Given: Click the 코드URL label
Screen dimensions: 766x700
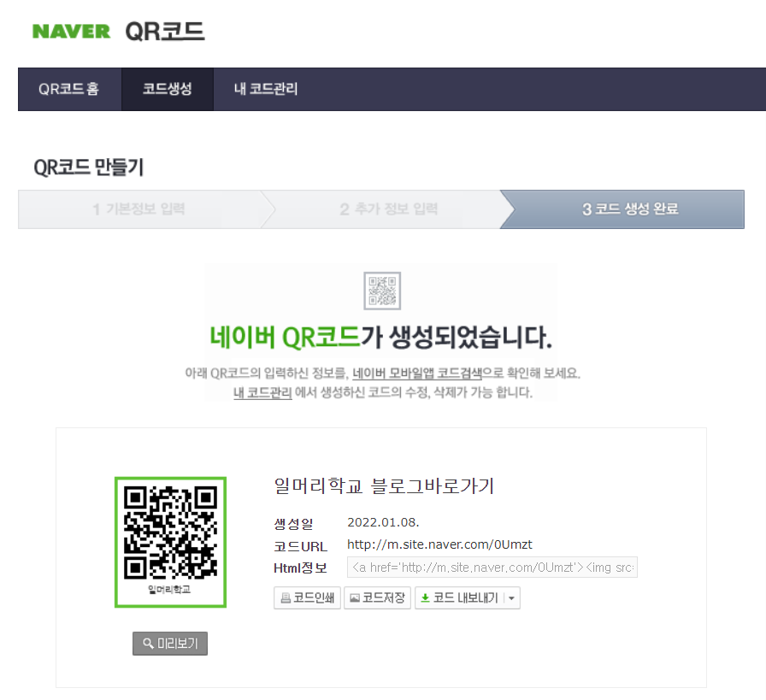Looking at the screenshot, I should click(300, 546).
